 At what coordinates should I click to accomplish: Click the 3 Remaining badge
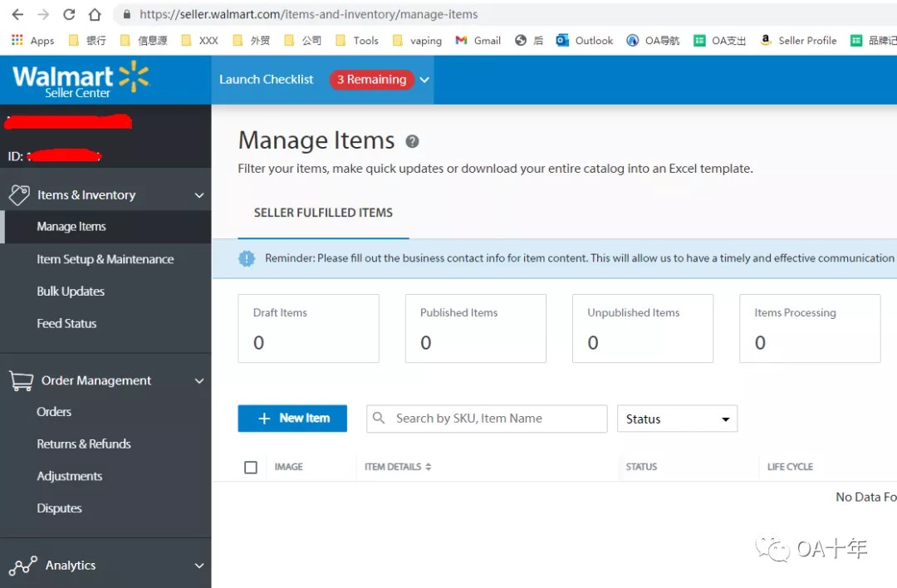pos(372,80)
